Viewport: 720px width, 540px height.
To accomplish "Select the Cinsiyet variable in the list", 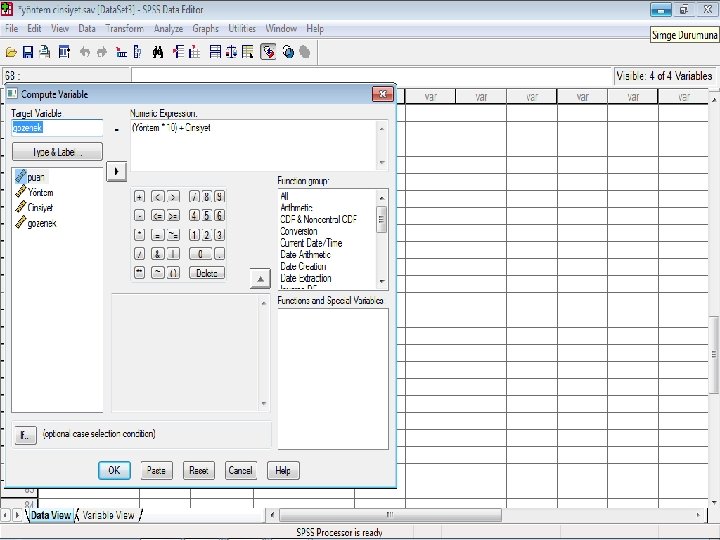I will (x=34, y=208).
